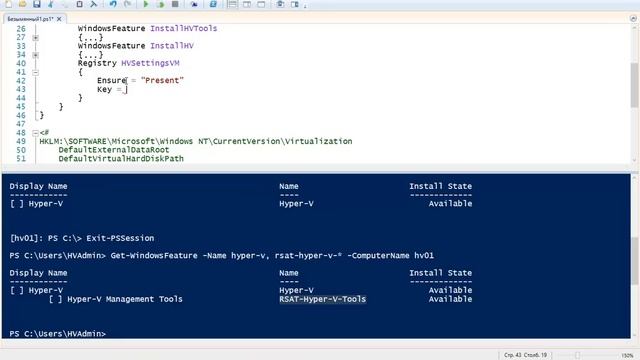Grab the script editor vertical scrollbar thumb
The image size is (640, 360).
point(634,85)
